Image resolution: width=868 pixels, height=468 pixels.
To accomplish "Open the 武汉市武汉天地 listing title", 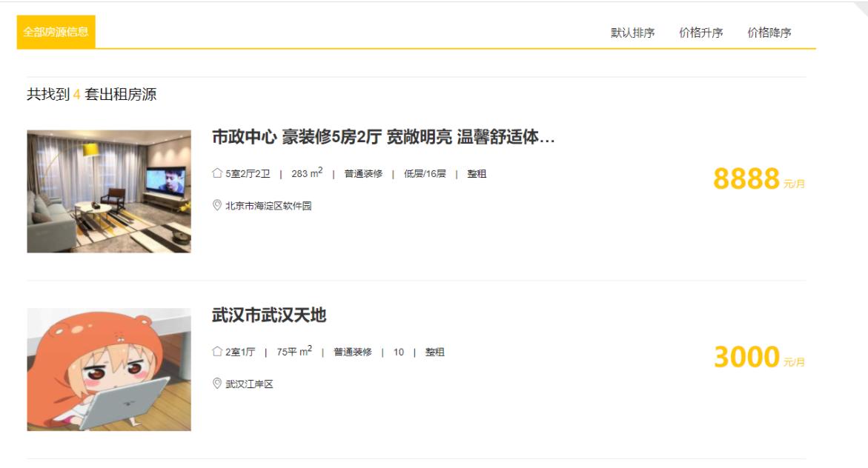I will pos(269,315).
